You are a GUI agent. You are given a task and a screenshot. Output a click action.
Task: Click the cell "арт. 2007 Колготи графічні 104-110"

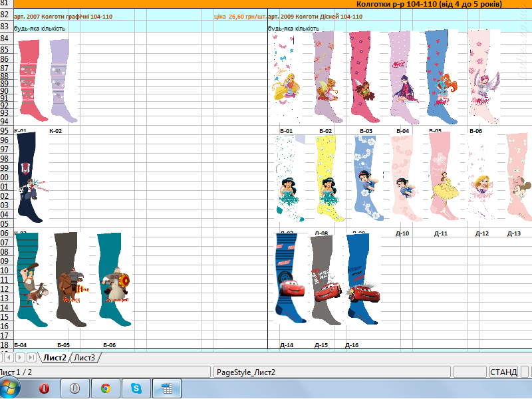[63, 17]
